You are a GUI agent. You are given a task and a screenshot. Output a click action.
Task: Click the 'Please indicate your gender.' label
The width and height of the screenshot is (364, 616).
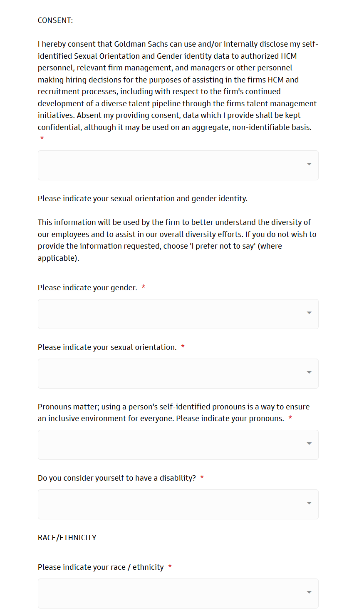[87, 288]
